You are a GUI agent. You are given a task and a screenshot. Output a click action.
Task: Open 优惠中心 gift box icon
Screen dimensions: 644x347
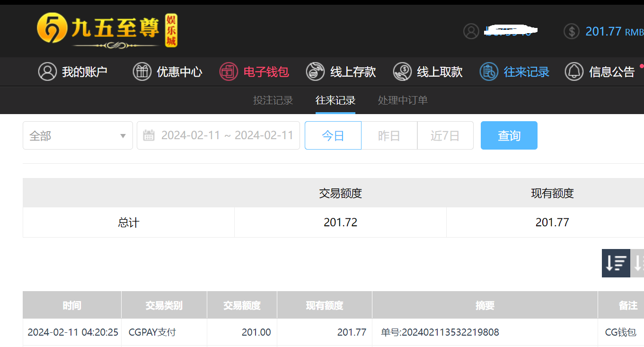point(142,72)
